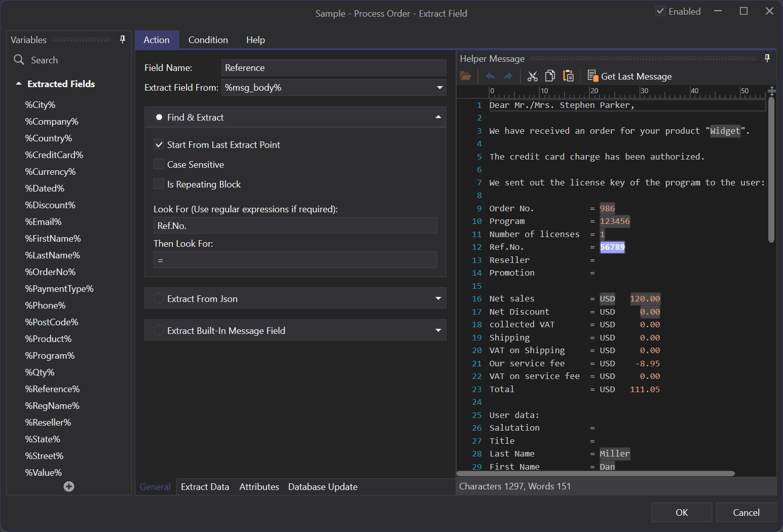Toggle the Enabled checkbox

point(660,11)
